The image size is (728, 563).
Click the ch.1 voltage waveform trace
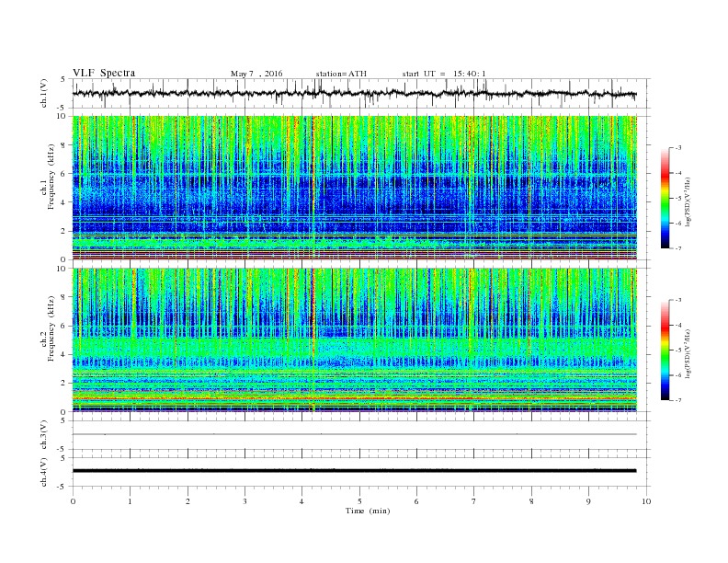tap(354, 93)
